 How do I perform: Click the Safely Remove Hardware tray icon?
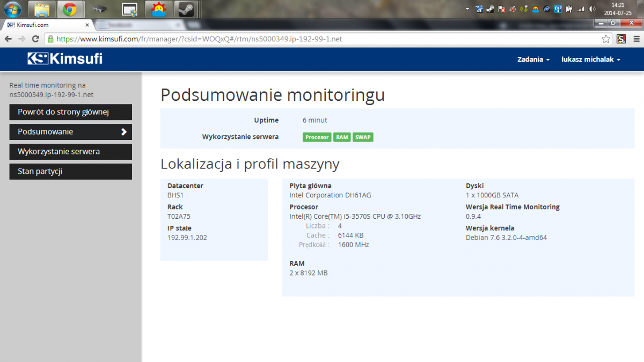[x=525, y=9]
